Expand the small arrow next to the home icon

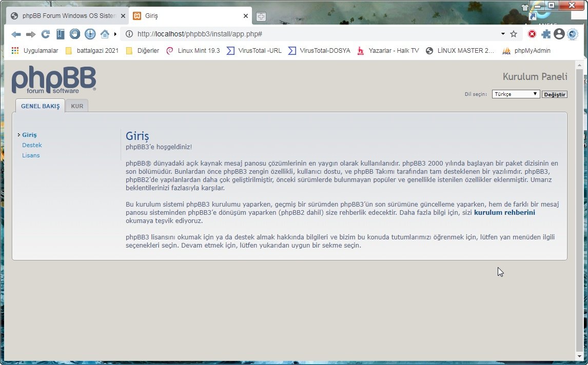tap(115, 34)
